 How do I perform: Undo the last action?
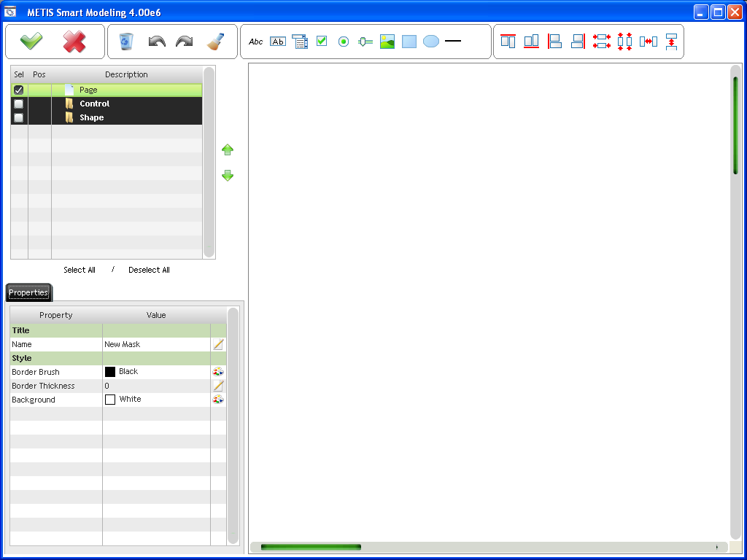pyautogui.click(x=157, y=42)
